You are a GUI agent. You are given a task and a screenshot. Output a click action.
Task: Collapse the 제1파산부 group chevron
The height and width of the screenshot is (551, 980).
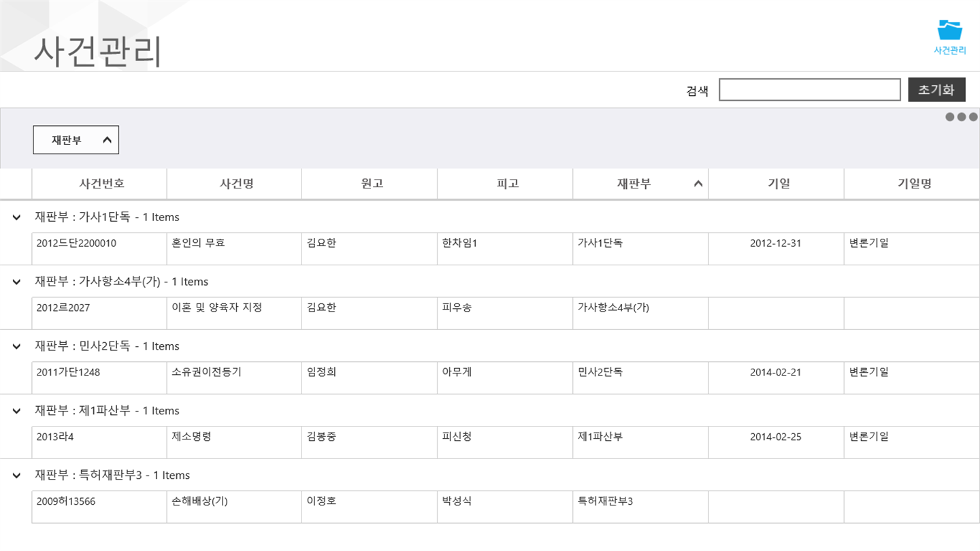coord(16,411)
